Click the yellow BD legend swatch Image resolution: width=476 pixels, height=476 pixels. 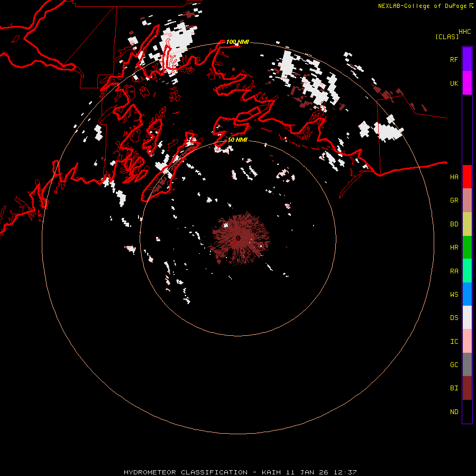click(467, 224)
